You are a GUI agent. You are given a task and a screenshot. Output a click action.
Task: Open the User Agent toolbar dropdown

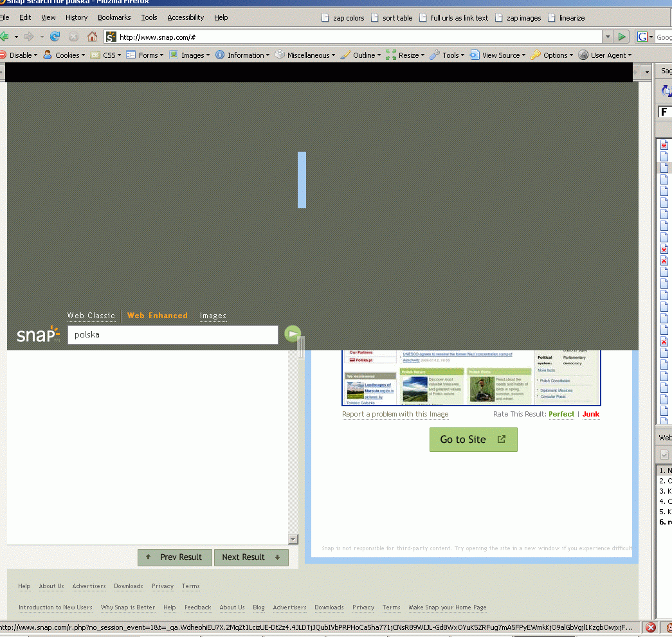[604, 55]
